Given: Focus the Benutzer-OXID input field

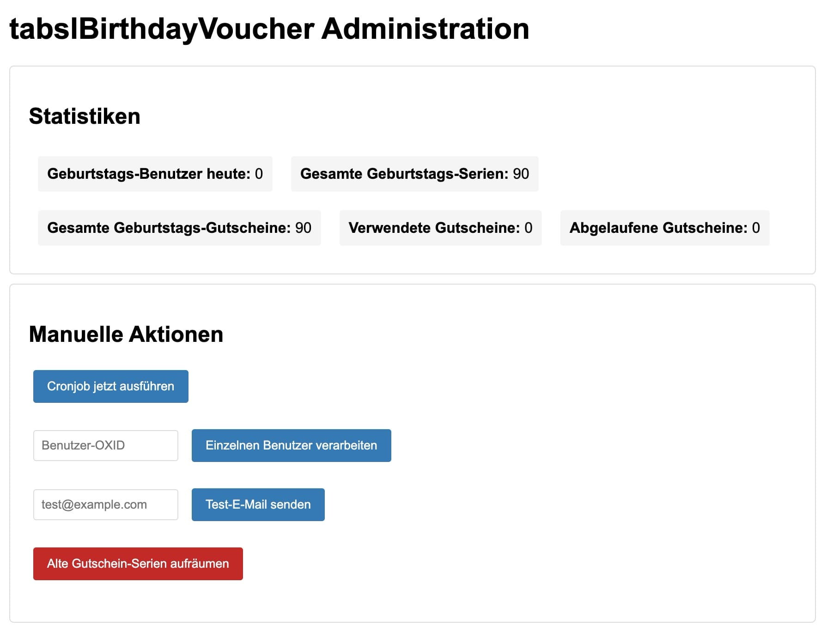Looking at the screenshot, I should [105, 445].
